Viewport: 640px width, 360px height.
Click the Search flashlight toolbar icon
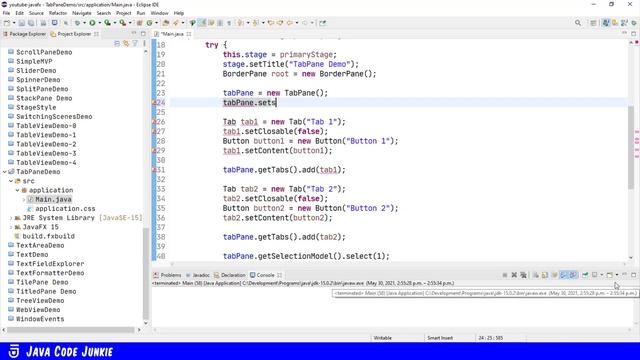pyautogui.click(x=176, y=23)
